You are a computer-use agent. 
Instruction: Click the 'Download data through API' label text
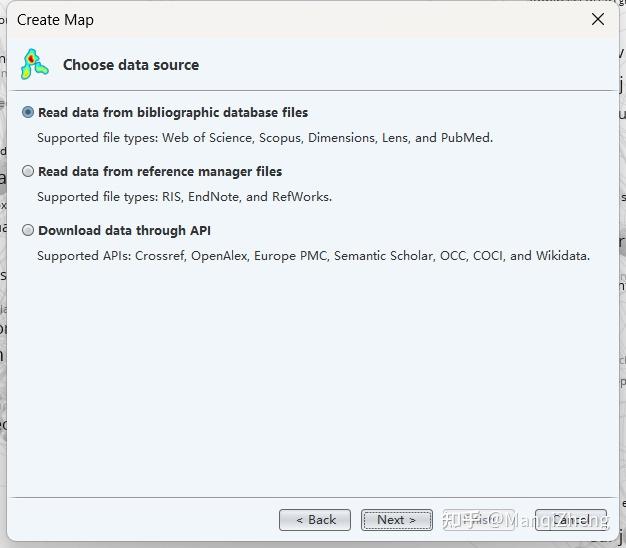pyautogui.click(x=124, y=231)
